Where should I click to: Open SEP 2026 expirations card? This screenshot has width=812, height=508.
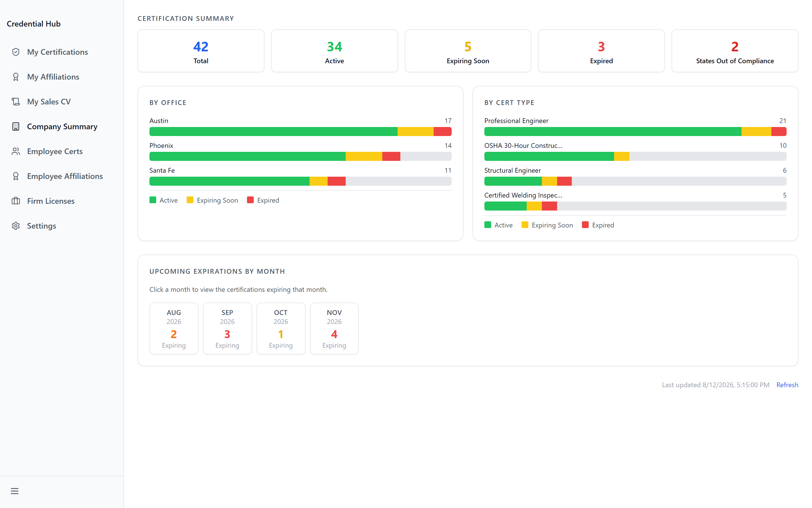click(227, 328)
